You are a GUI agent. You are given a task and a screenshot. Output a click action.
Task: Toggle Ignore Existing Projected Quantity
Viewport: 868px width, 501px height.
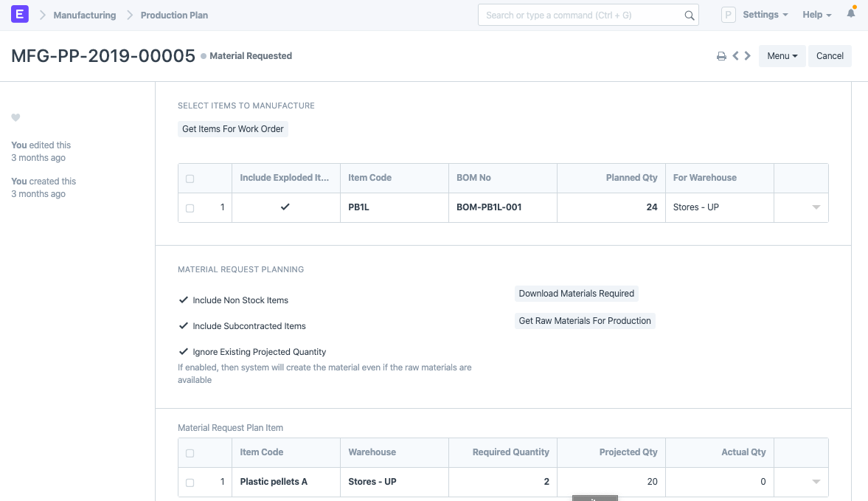tap(183, 352)
